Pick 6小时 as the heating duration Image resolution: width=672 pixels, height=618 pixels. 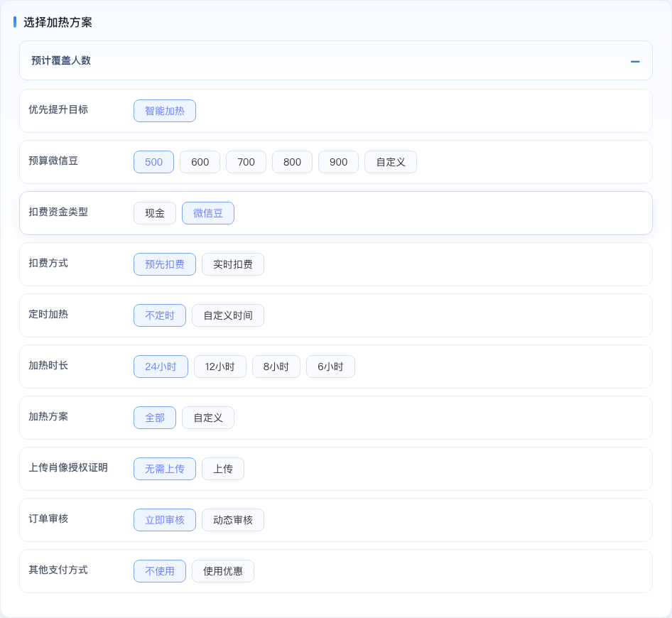(330, 367)
